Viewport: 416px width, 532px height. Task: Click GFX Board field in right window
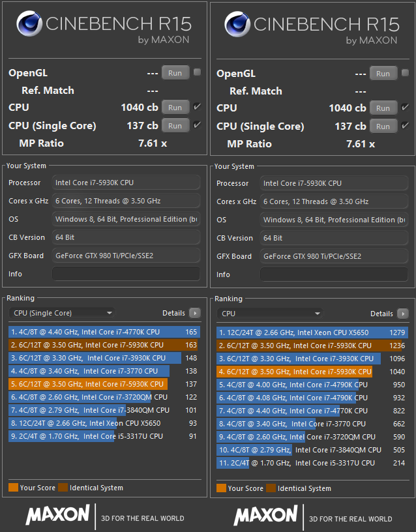(334, 256)
